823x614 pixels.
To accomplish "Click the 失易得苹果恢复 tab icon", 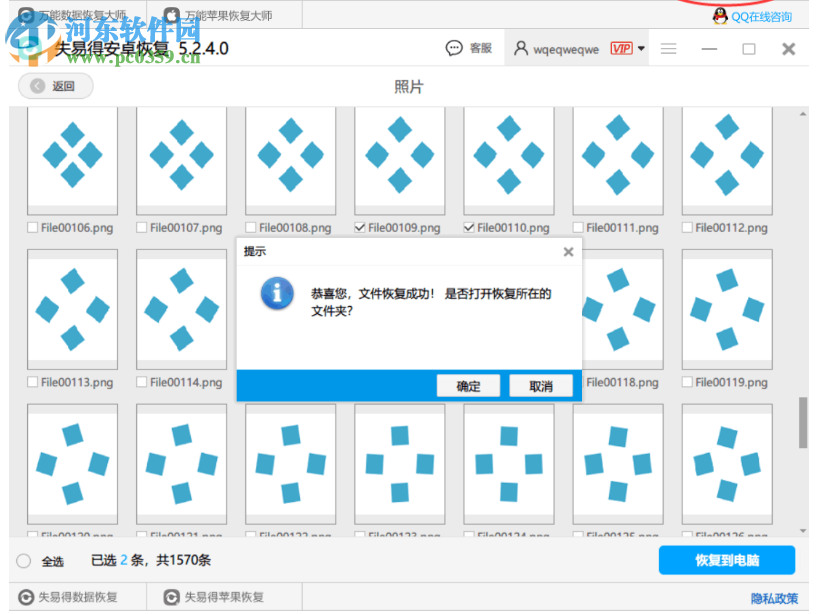I will 172,597.
